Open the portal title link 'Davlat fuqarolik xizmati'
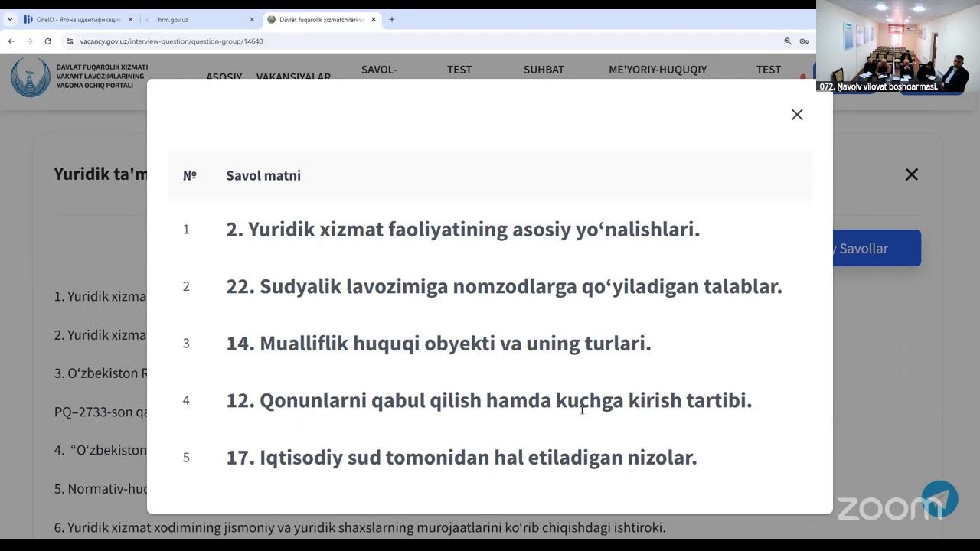 pos(102,77)
